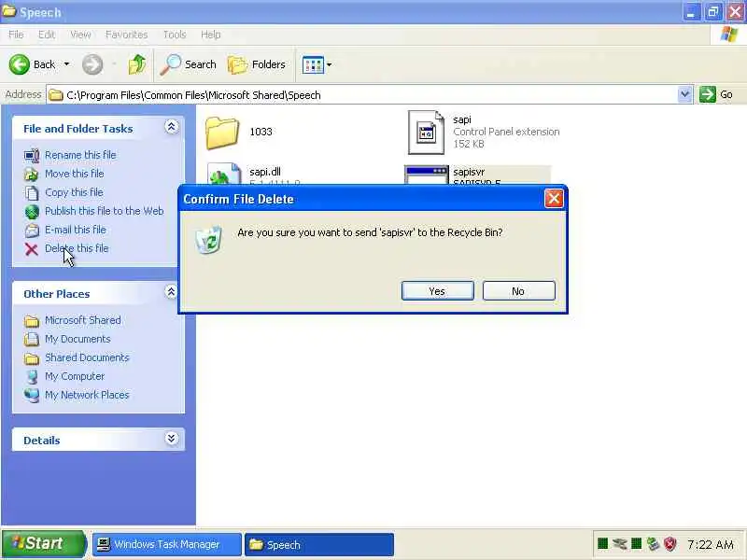Open the File menu

16,35
